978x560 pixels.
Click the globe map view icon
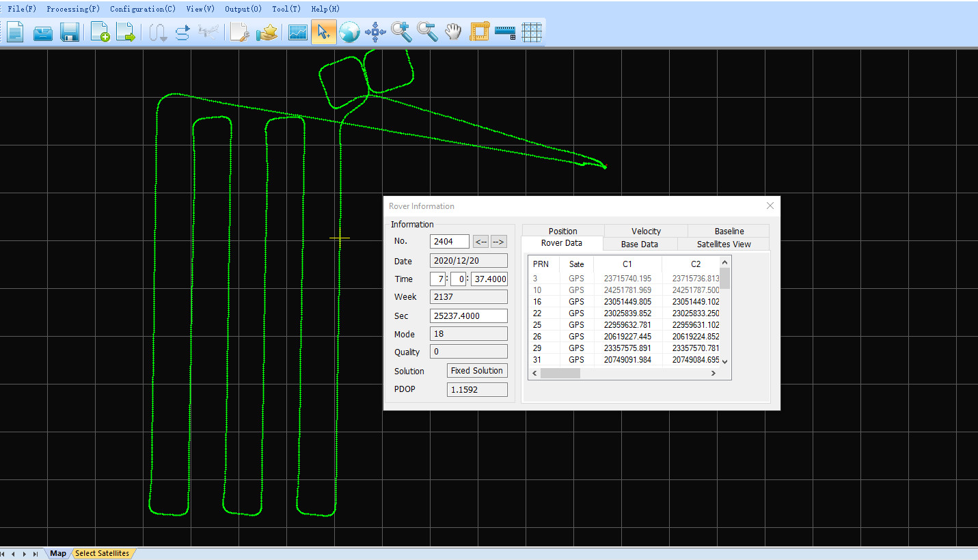(x=349, y=32)
